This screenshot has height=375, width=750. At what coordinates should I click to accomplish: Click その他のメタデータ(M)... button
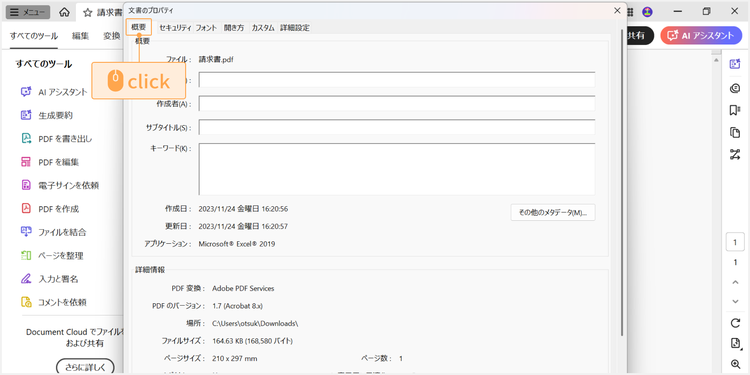coord(553,212)
